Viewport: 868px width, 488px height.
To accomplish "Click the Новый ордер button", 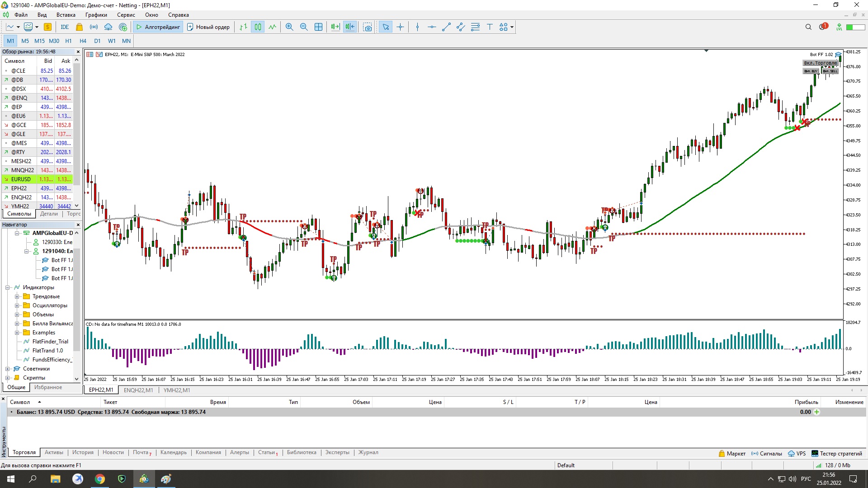I will coord(208,27).
